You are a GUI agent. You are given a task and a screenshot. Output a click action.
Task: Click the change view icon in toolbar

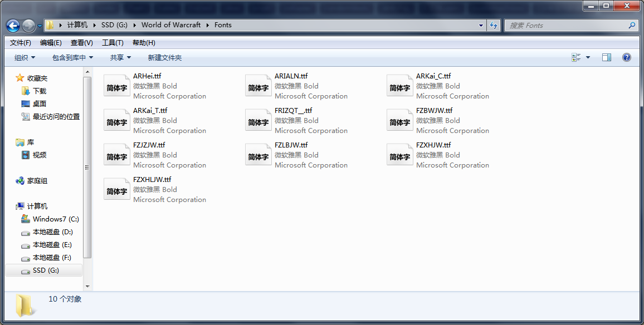pos(577,57)
